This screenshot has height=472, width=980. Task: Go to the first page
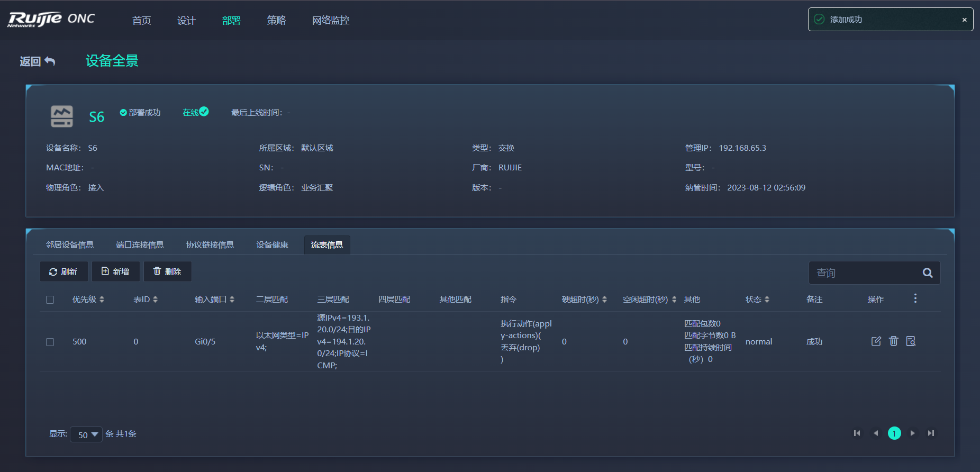click(x=857, y=433)
